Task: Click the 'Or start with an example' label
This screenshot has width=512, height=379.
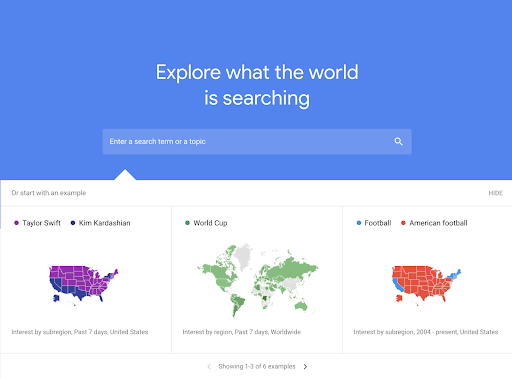Action: click(49, 193)
